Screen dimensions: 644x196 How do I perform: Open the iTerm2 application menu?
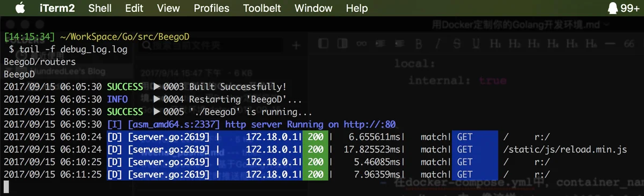pos(57,8)
